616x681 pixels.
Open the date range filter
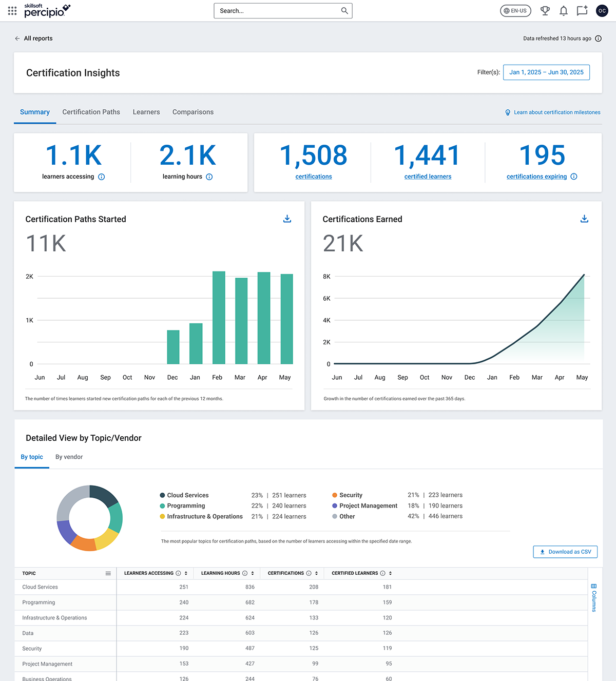[546, 72]
